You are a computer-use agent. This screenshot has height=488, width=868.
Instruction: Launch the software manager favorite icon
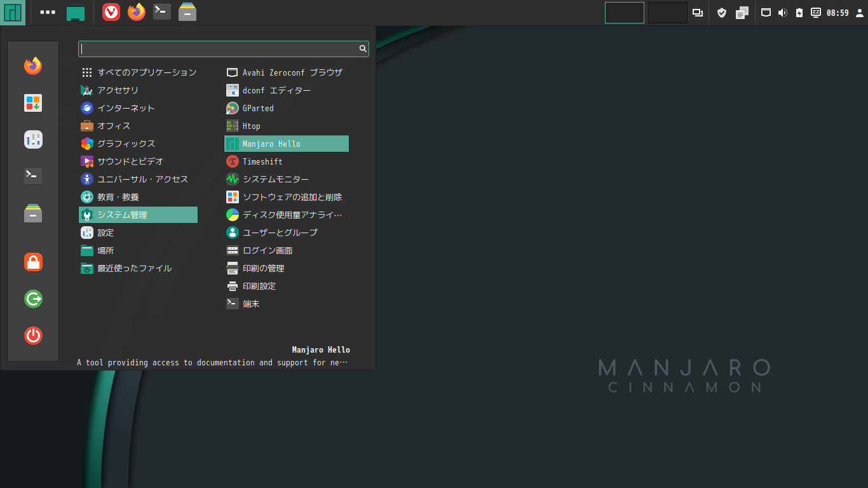(x=33, y=103)
